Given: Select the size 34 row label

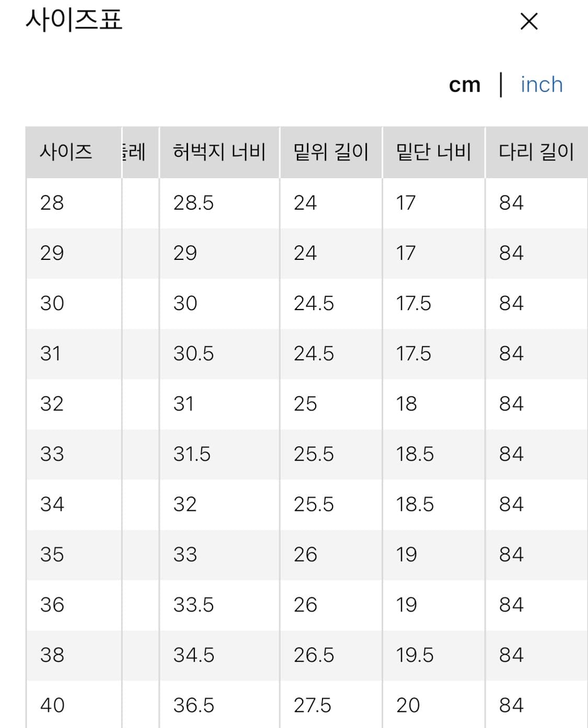Looking at the screenshot, I should pyautogui.click(x=52, y=504).
